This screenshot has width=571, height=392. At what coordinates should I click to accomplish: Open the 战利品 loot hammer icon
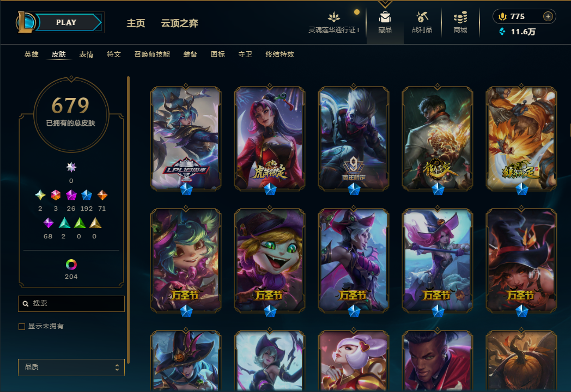pyautogui.click(x=422, y=17)
